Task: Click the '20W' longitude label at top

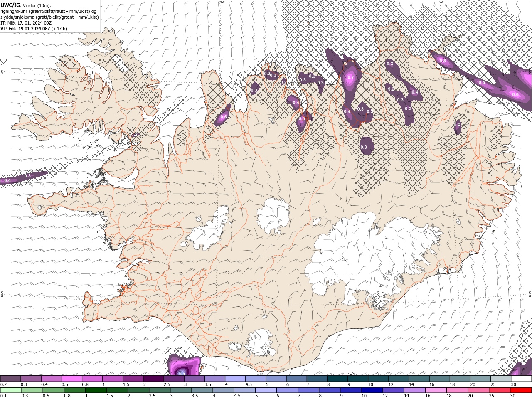Action: pos(221,2)
